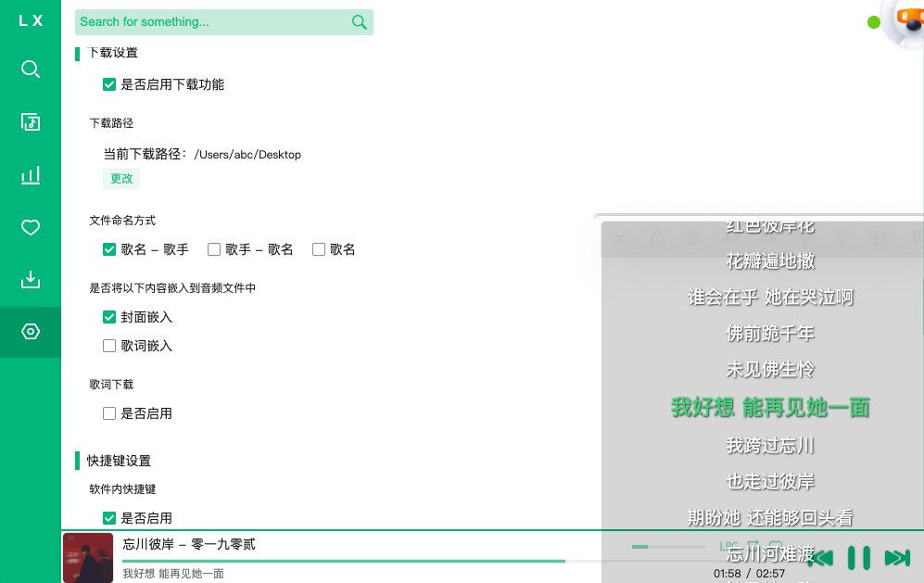Open the search page from sidebar

click(x=30, y=70)
